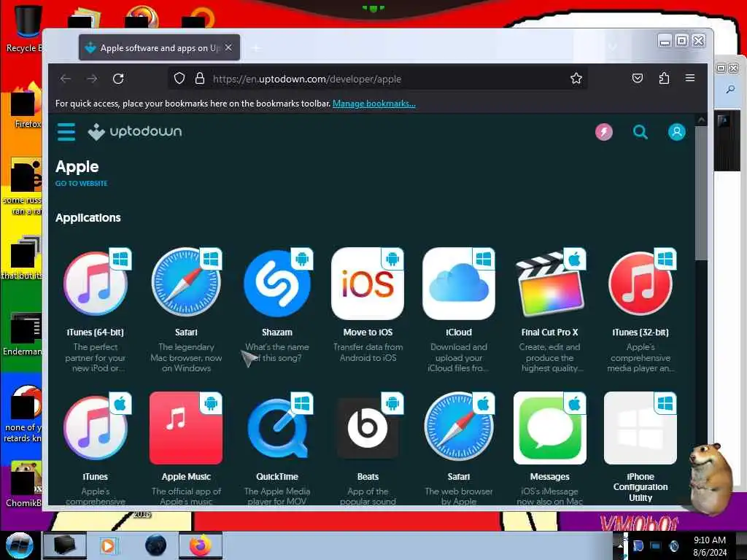This screenshot has height=560, width=747.
Task: Click the tracking protection shield icon
Action: [x=179, y=79]
